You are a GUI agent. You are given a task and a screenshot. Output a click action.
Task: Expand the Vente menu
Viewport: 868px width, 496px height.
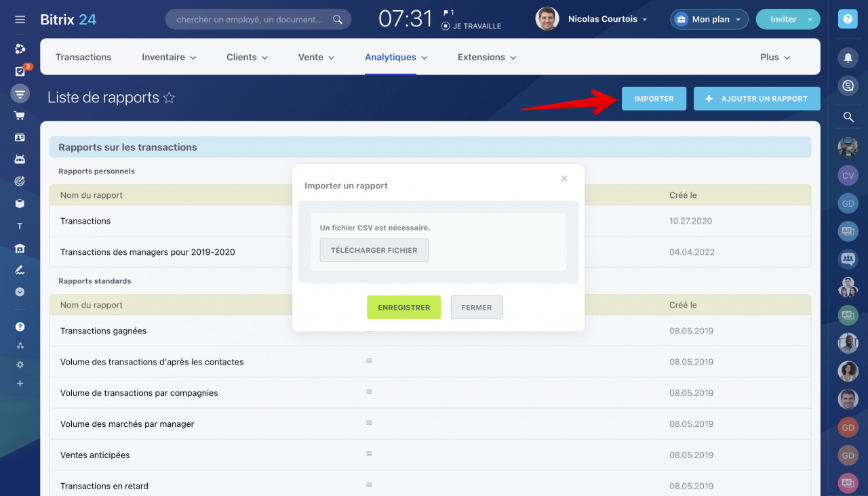(x=317, y=57)
